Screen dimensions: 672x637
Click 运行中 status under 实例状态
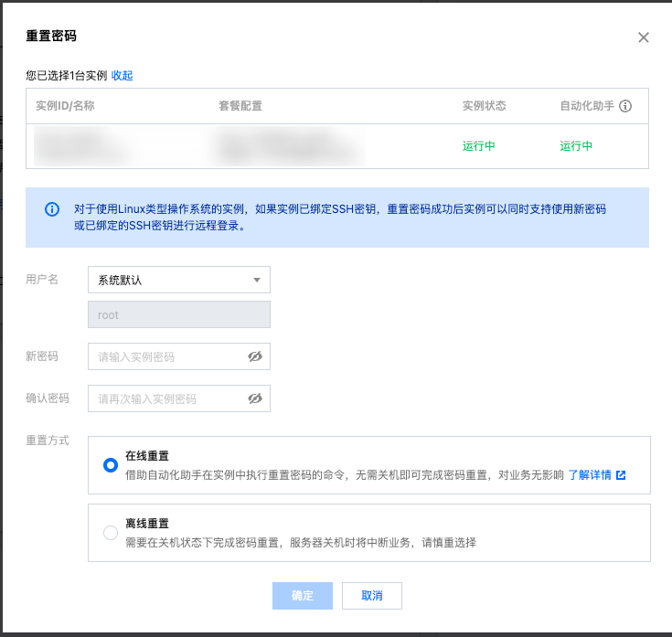point(479,146)
